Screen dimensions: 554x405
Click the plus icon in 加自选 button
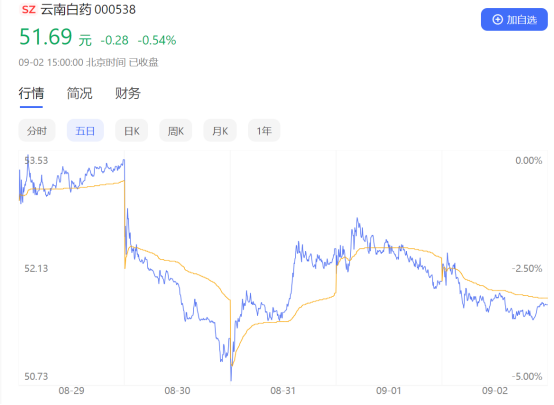coord(497,20)
